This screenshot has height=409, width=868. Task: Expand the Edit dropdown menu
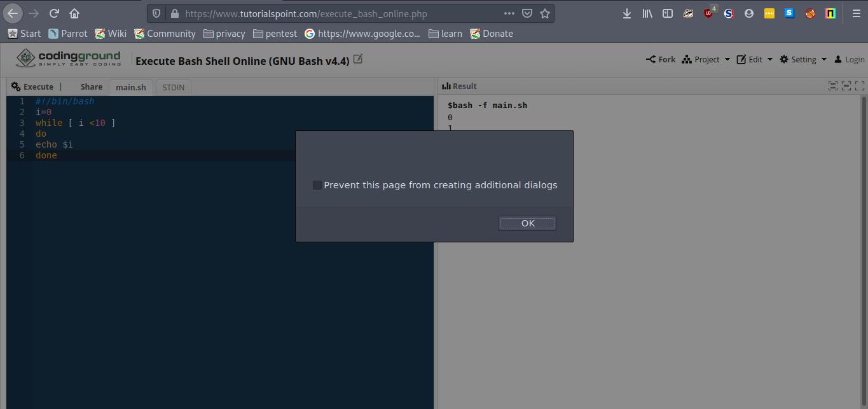(x=755, y=59)
